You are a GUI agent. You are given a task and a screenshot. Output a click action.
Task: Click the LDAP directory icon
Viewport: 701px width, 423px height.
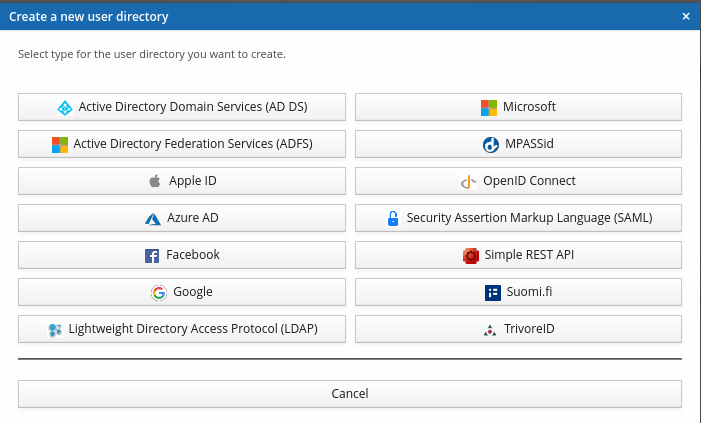[55, 329]
